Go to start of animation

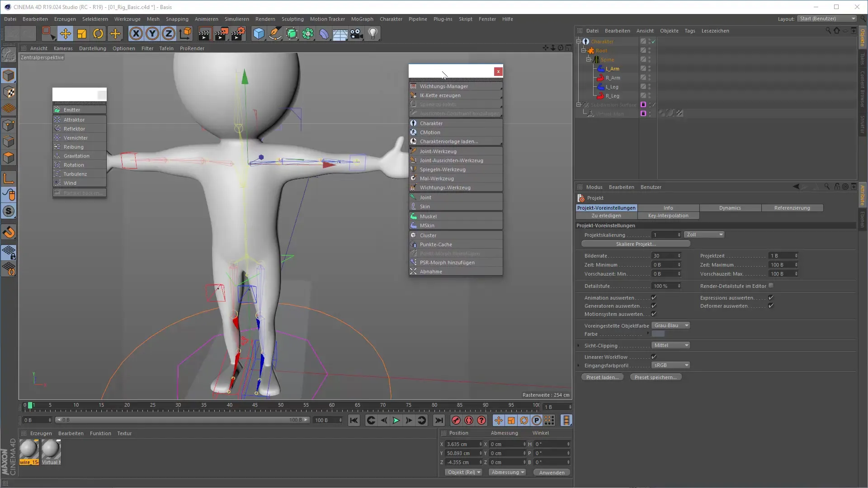354,420
